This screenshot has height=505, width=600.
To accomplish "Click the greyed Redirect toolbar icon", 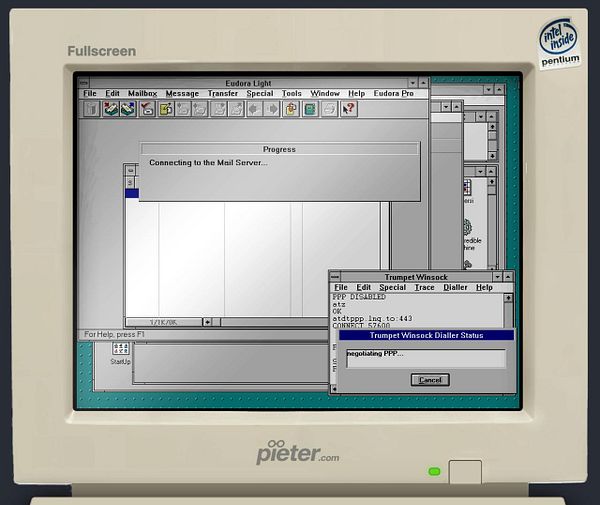I will pos(236,109).
